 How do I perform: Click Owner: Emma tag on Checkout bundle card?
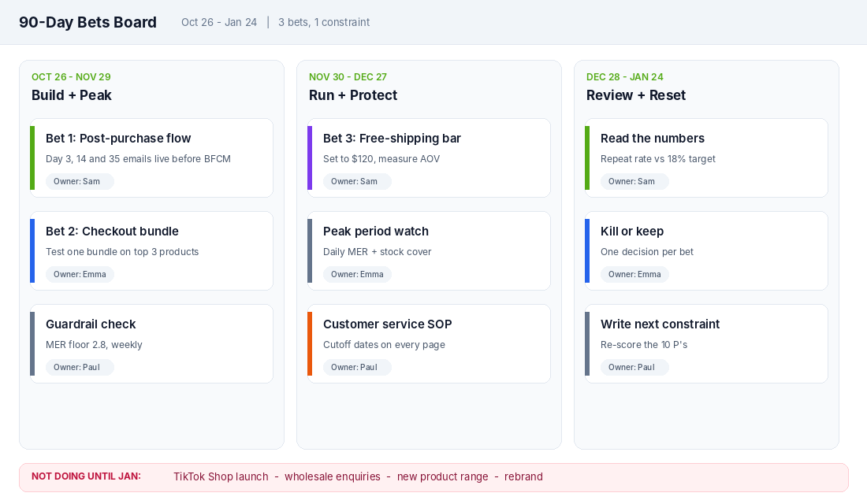pyautogui.click(x=80, y=274)
